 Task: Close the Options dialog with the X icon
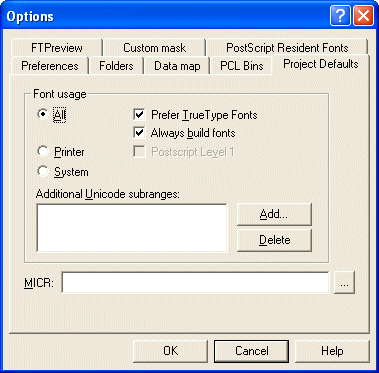click(x=363, y=16)
